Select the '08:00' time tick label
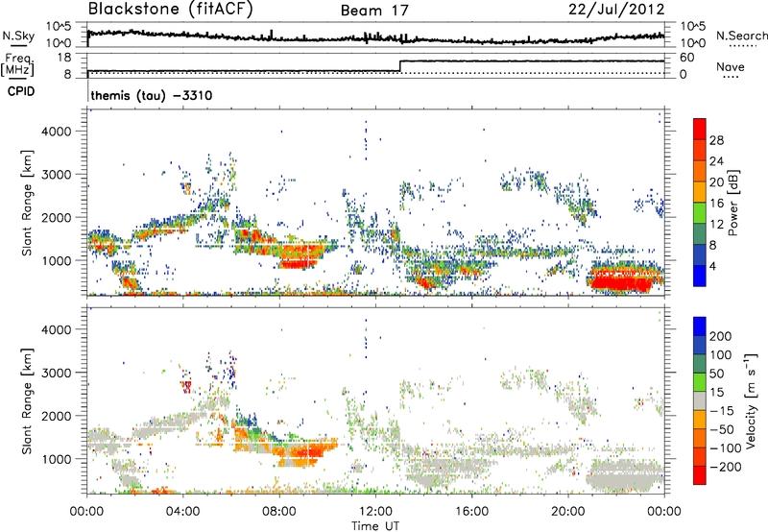Viewport: 768px width, 532px height. pyautogui.click(x=279, y=512)
